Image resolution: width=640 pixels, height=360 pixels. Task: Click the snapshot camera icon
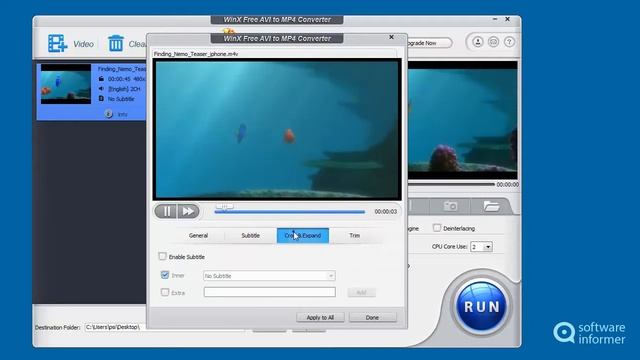click(x=450, y=206)
